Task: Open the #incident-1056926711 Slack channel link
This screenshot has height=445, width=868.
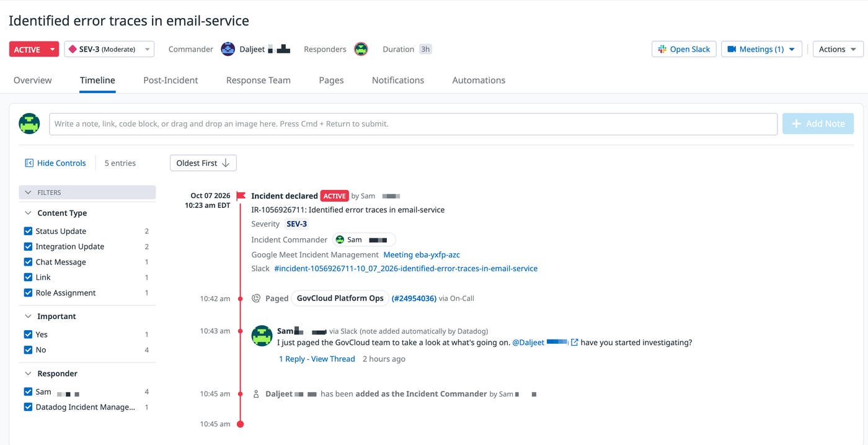Action: 406,269
